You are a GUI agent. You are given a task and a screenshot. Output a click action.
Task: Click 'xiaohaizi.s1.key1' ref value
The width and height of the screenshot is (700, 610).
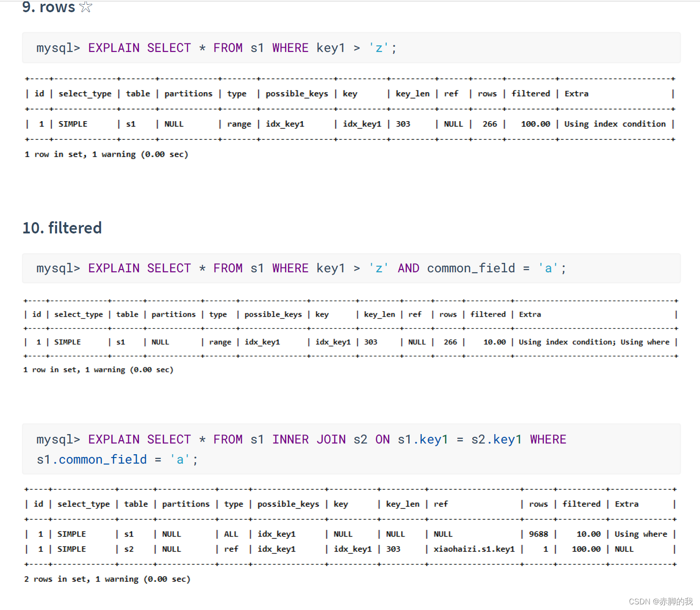pos(474,549)
